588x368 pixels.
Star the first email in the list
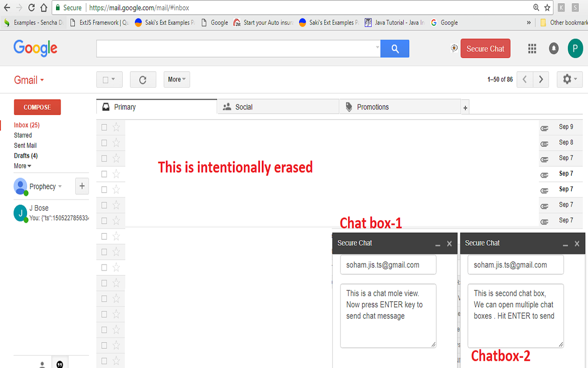click(x=116, y=127)
